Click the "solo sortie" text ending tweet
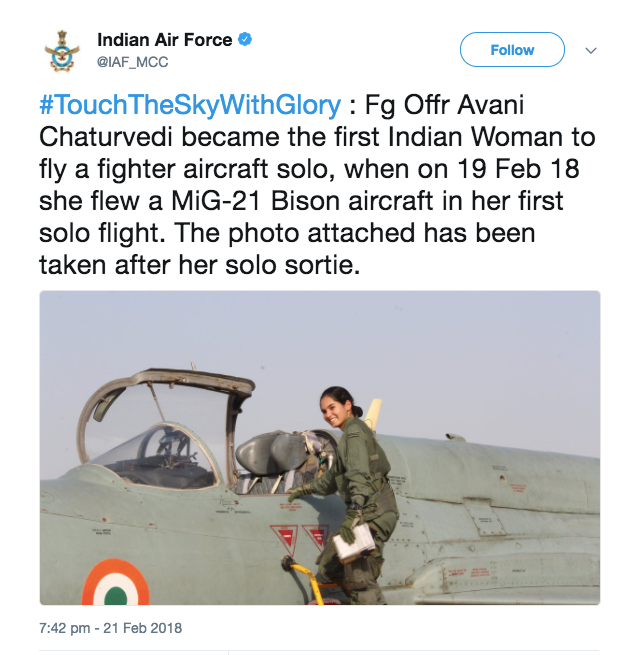The width and height of the screenshot is (633, 655). pyautogui.click(x=292, y=265)
